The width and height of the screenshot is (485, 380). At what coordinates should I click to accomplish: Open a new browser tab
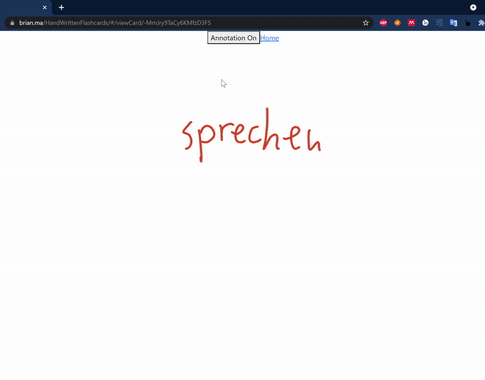coord(61,7)
